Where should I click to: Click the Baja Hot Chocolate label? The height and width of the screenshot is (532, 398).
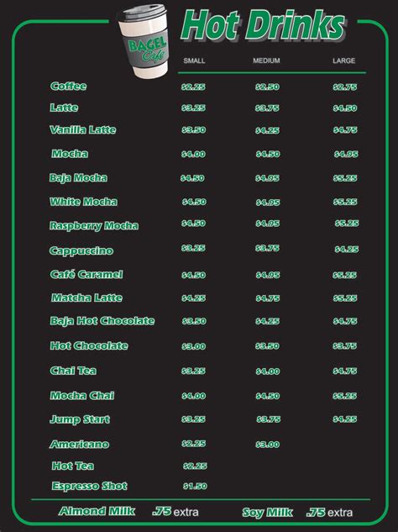(102, 321)
